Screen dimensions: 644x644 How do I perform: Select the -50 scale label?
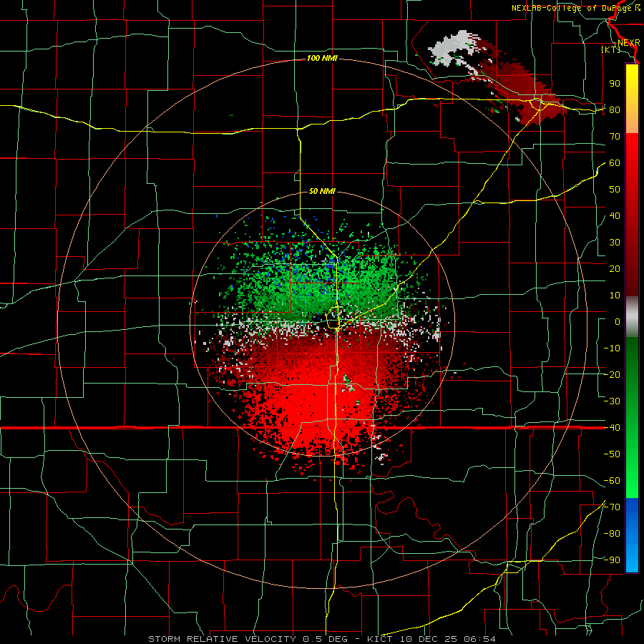(x=612, y=454)
